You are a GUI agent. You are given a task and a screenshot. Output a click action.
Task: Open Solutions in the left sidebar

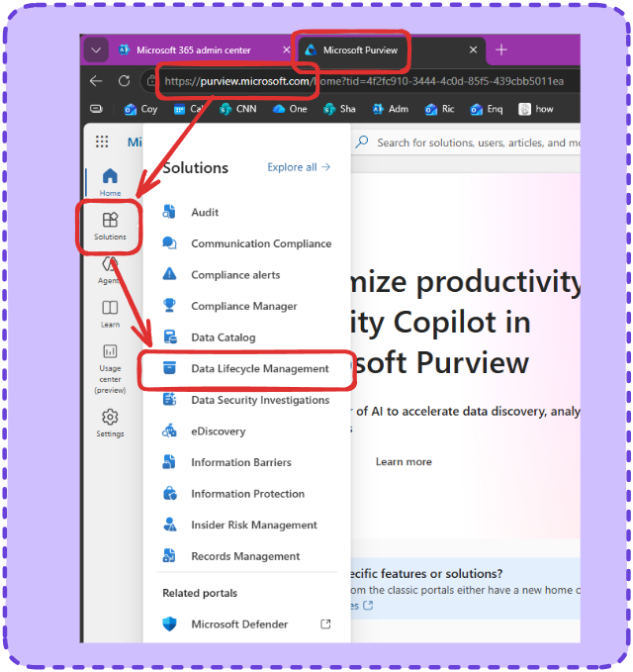(110, 225)
